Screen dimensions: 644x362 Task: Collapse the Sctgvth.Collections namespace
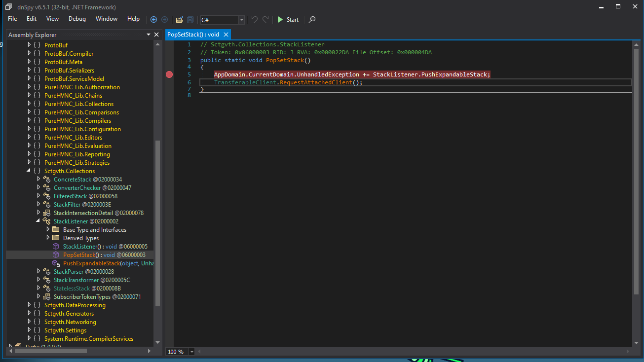(29, 171)
